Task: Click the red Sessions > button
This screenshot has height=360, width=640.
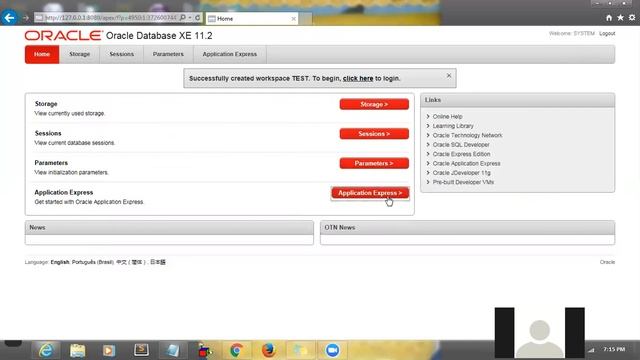Action: [x=374, y=134]
